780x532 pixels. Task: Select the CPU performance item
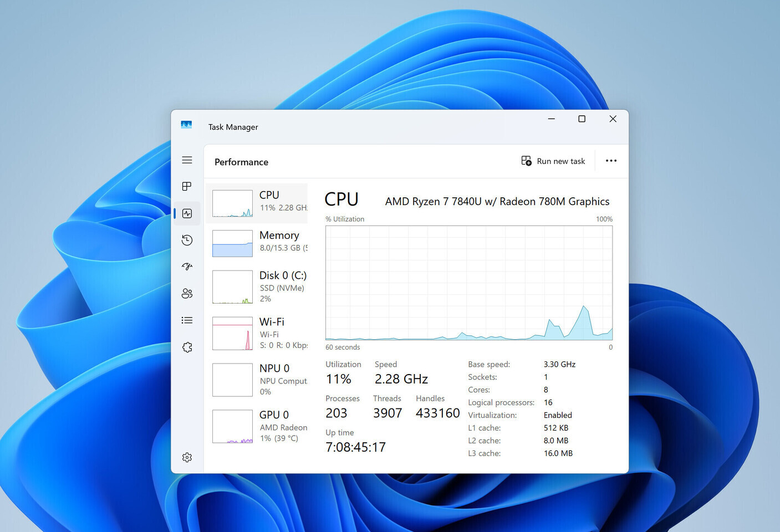click(257, 203)
